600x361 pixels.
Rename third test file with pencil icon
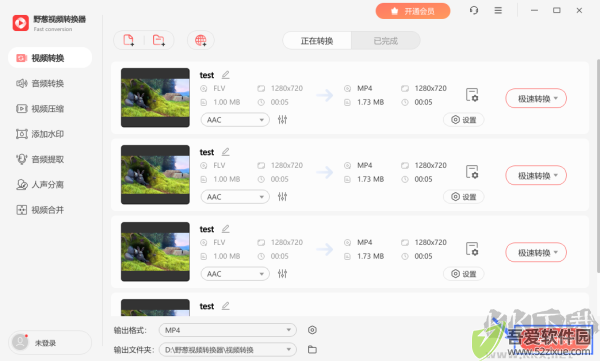[226, 229]
